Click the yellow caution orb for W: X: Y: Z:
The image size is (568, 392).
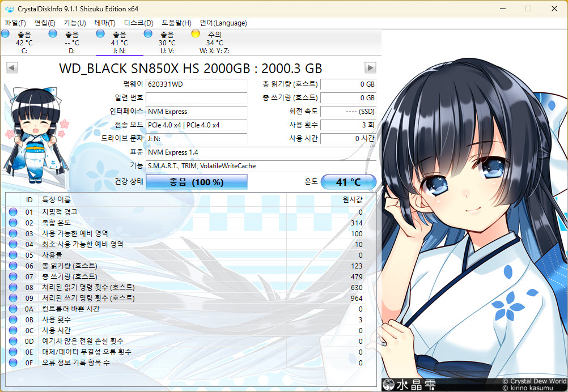(x=195, y=34)
